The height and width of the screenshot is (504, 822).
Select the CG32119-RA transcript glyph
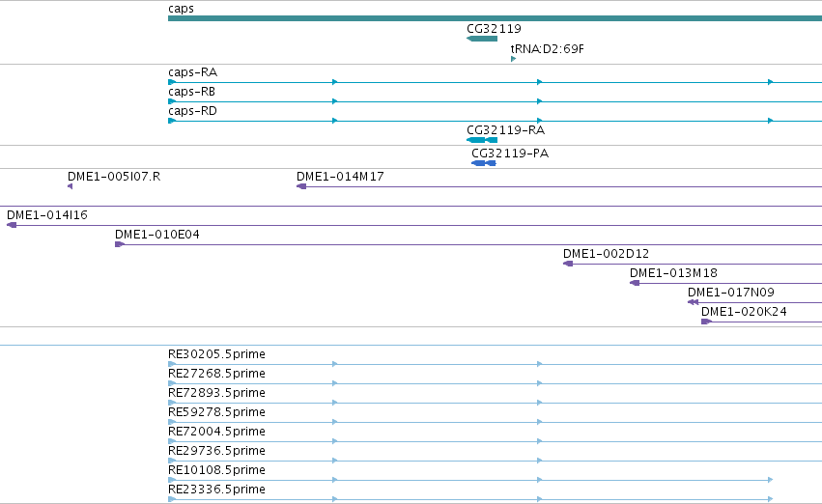(x=482, y=140)
